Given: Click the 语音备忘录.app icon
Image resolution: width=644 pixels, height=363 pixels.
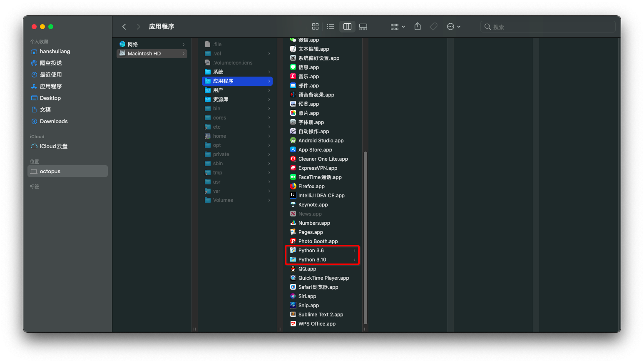Looking at the screenshot, I should tap(293, 95).
